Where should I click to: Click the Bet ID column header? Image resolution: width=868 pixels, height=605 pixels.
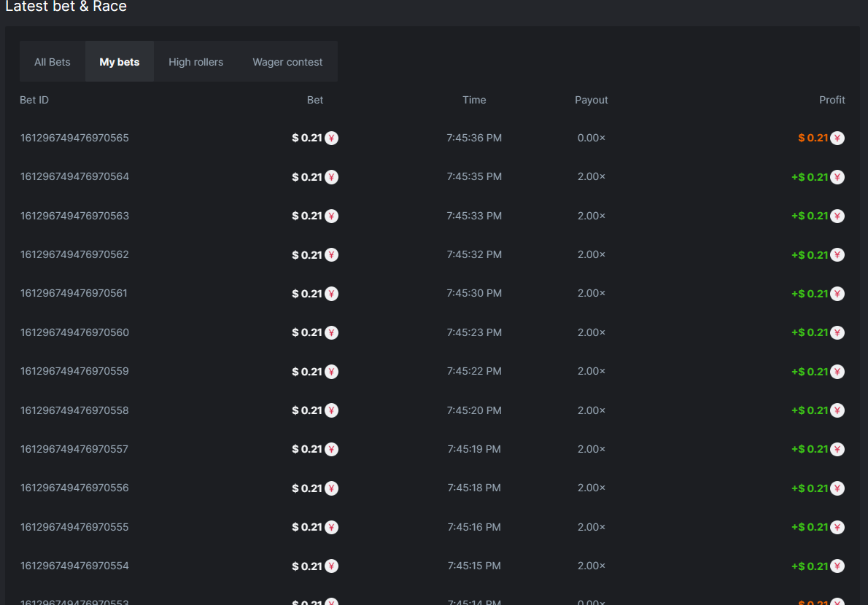coord(34,100)
